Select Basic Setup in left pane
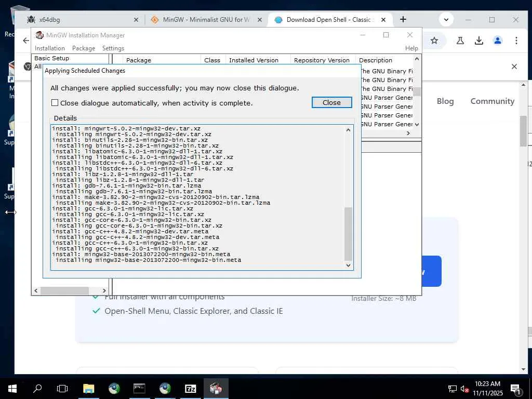532x399 pixels. 51,58
